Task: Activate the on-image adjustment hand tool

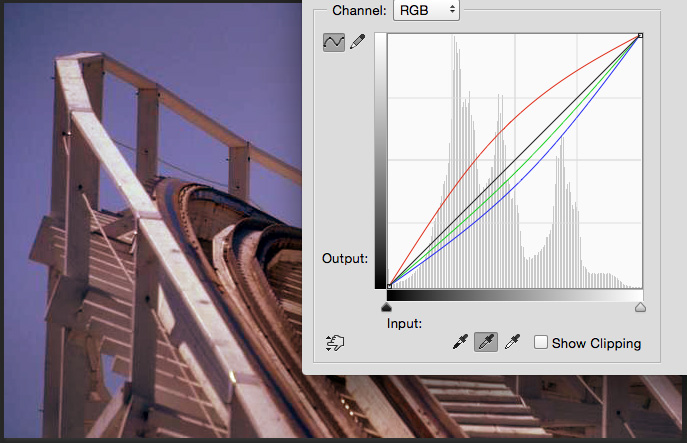Action: tap(335, 343)
